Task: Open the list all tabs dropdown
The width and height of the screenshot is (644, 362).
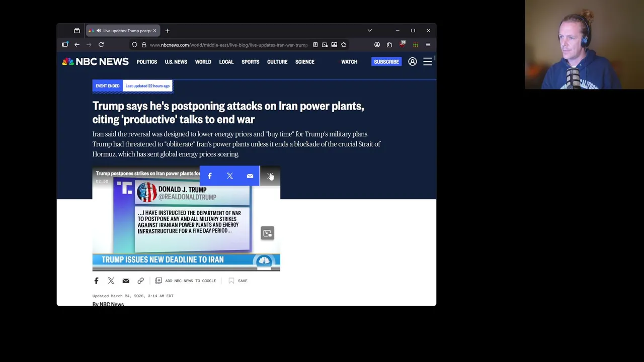Action: (370, 31)
